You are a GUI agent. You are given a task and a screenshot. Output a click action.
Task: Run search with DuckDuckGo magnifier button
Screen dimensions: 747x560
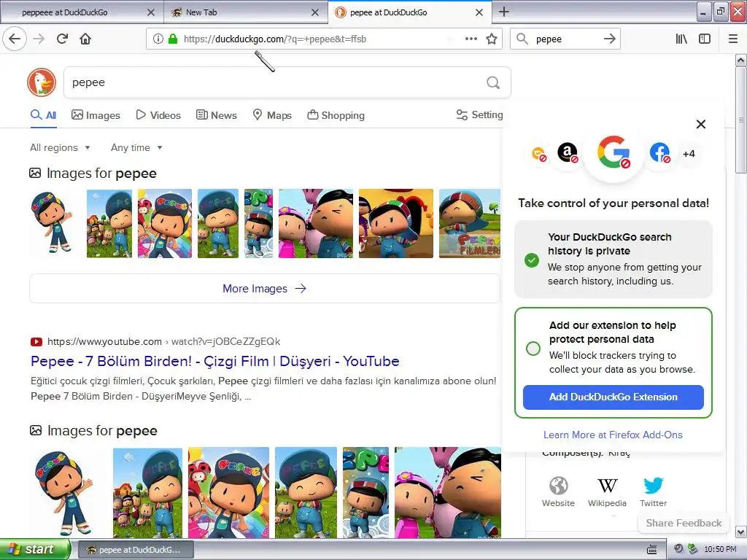tap(493, 83)
